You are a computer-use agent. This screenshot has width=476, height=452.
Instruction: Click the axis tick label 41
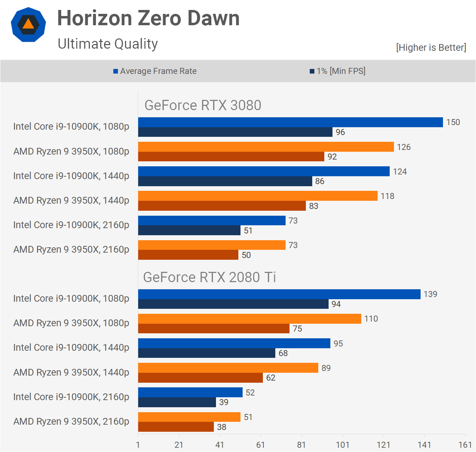coord(220,445)
